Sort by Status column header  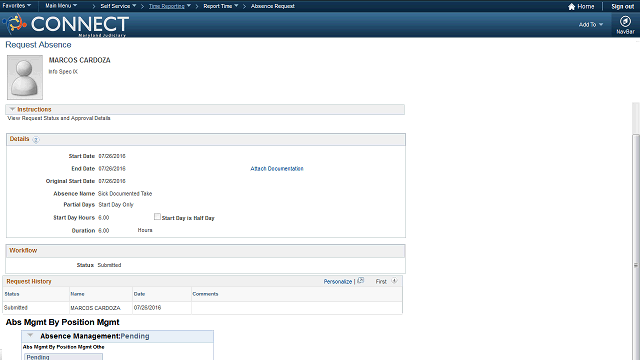tap(12, 294)
